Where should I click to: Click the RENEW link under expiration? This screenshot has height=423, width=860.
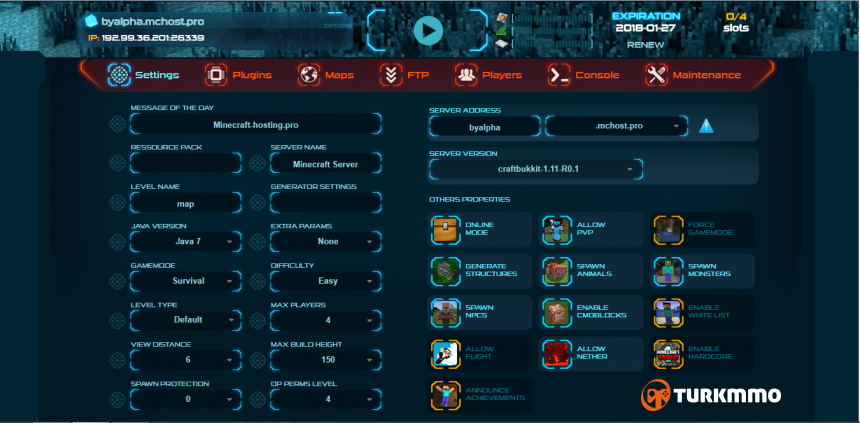(646, 44)
